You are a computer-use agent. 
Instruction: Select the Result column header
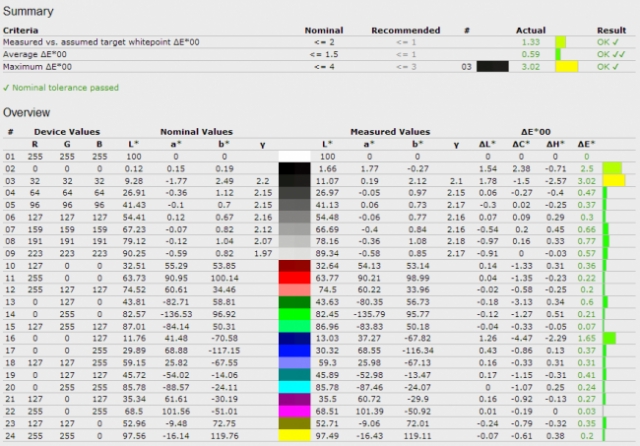tap(610, 30)
